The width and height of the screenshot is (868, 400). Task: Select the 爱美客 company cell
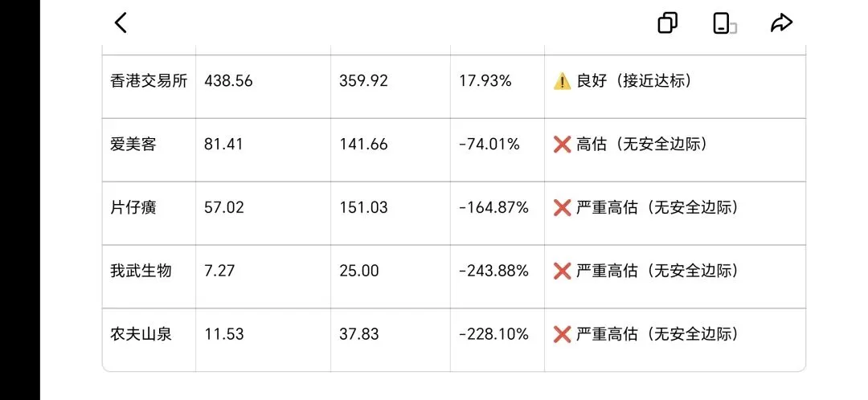149,150
